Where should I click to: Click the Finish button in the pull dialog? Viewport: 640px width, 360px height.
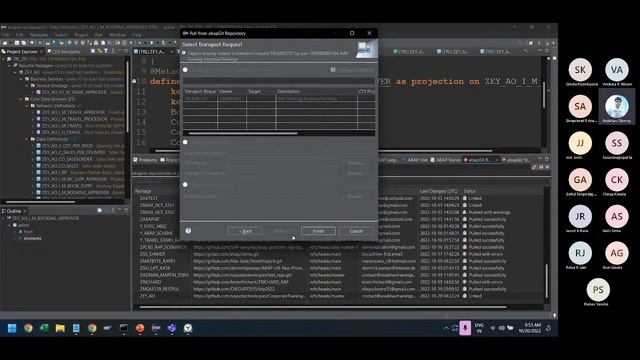(x=318, y=231)
